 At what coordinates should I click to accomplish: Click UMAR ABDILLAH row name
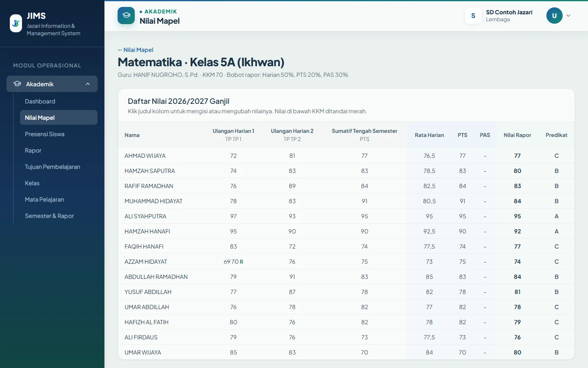click(x=147, y=307)
